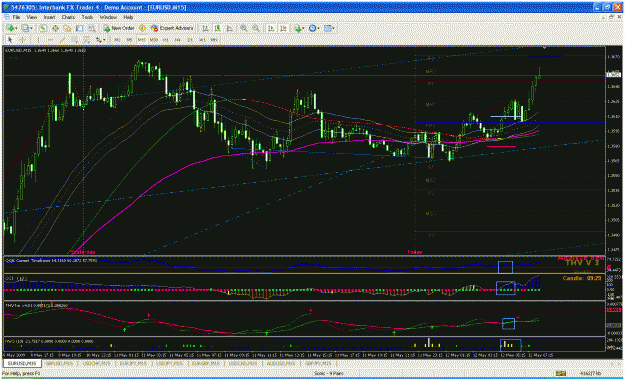This screenshot has height=379, width=625.
Task: Select the equidistant channel tool
Action: coord(74,40)
